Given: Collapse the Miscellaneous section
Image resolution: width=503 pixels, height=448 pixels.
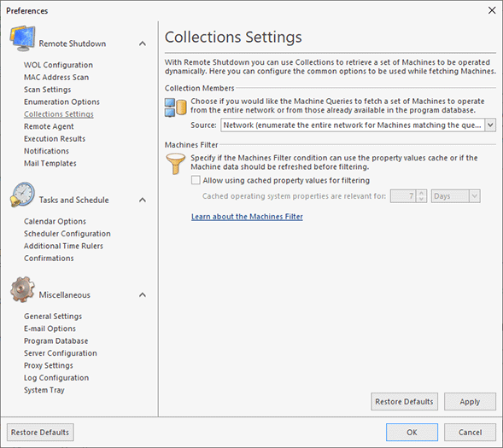Looking at the screenshot, I should [143, 294].
